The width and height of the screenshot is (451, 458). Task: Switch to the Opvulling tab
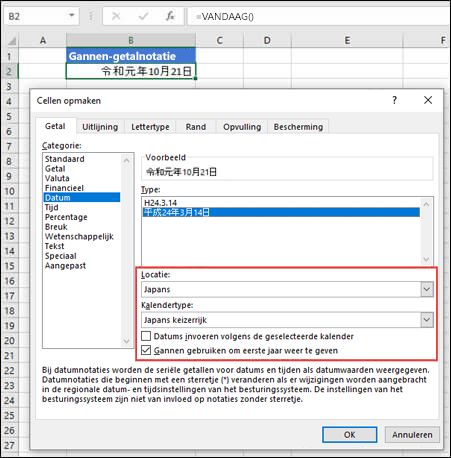pos(242,127)
